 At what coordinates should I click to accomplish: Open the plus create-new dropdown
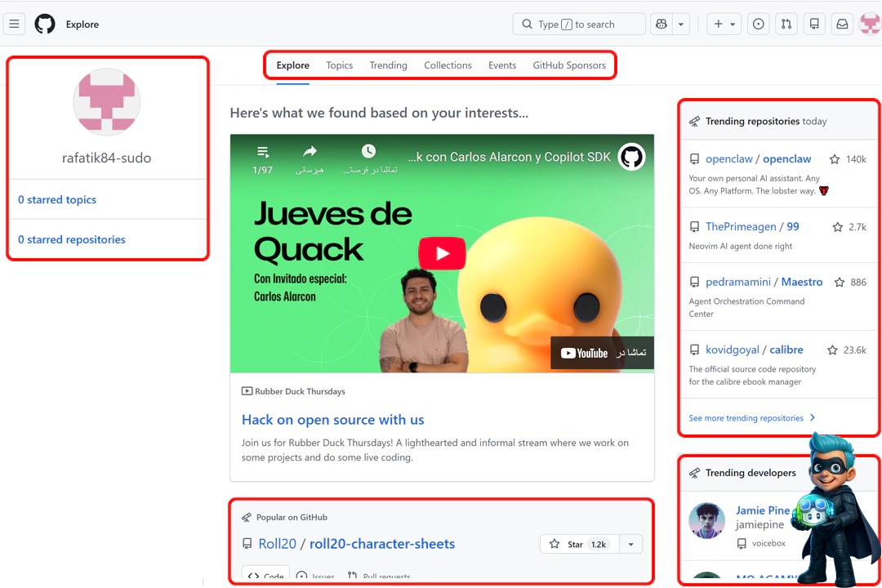click(x=723, y=24)
